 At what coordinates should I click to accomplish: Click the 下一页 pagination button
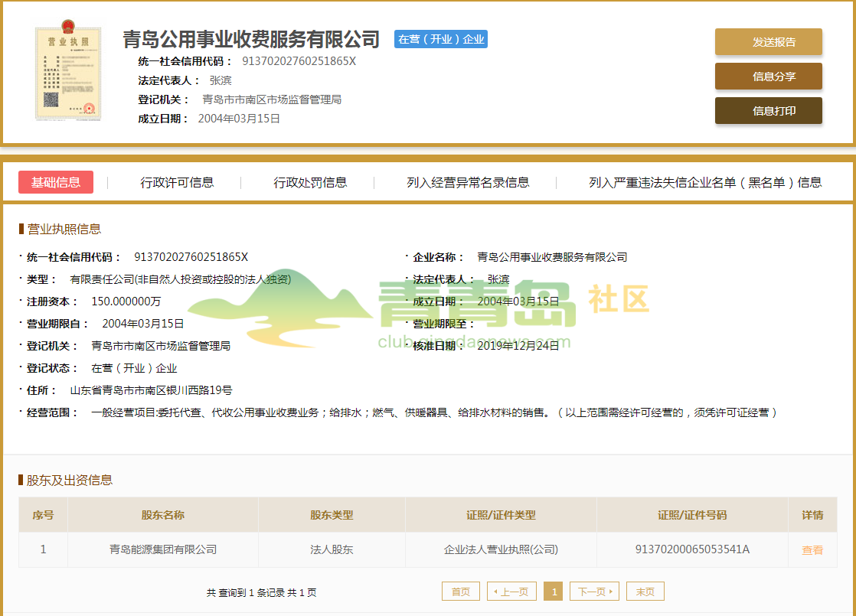coord(594,592)
